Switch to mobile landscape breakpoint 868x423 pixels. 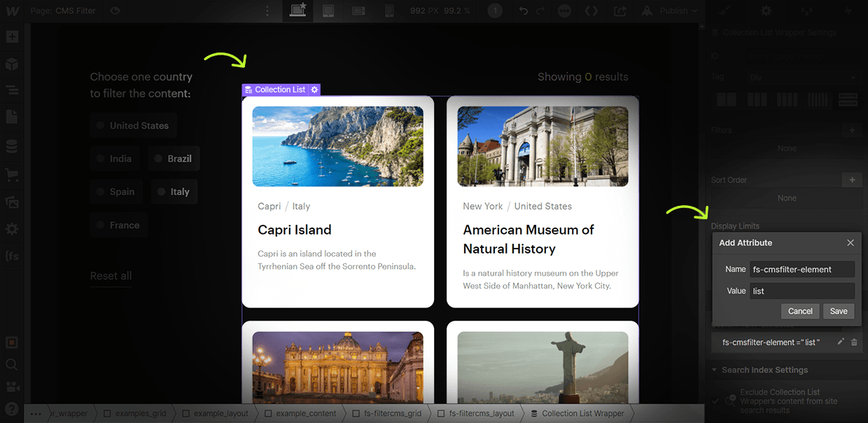point(358,11)
